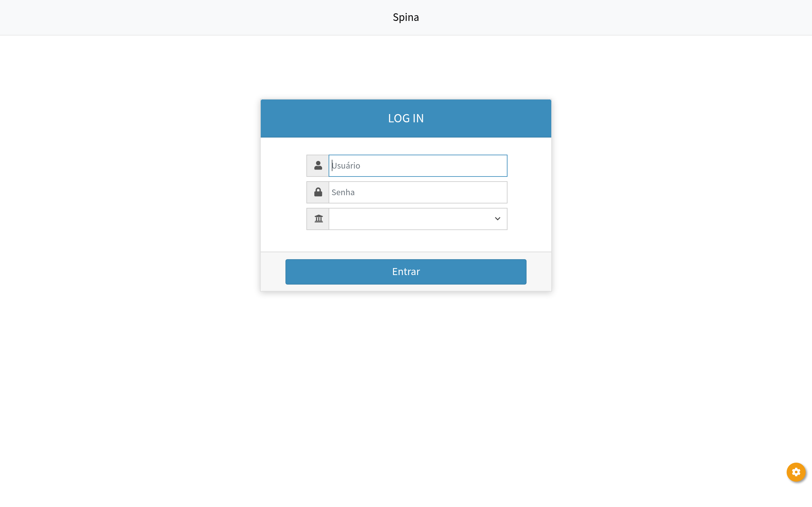Click the institution building icon
Image resolution: width=812 pixels, height=507 pixels.
318,219
